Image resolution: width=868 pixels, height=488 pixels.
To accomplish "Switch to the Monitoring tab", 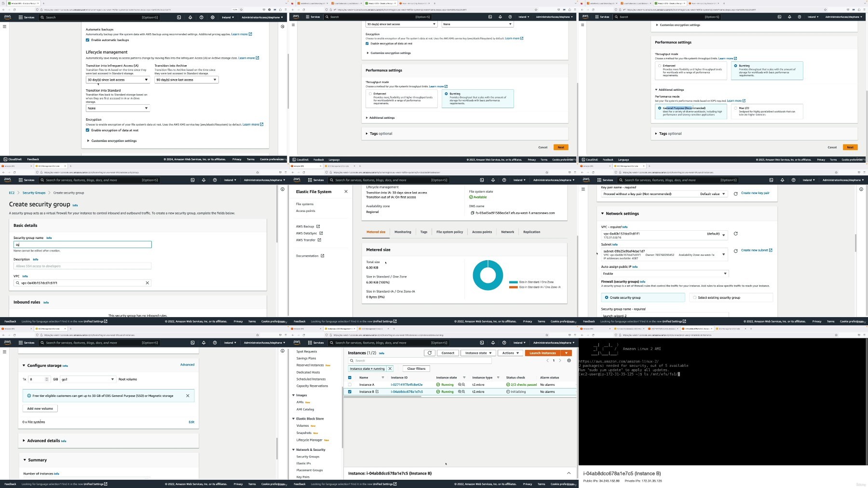I will (403, 232).
